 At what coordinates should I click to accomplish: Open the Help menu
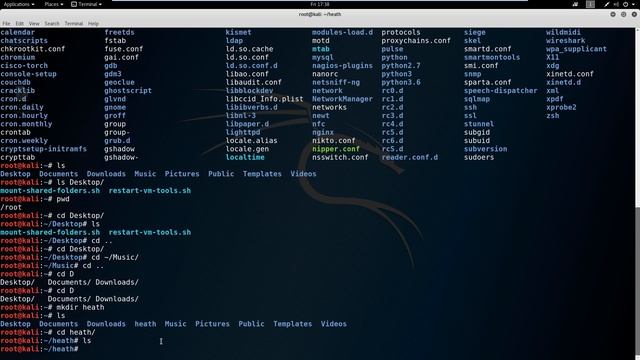point(93,24)
